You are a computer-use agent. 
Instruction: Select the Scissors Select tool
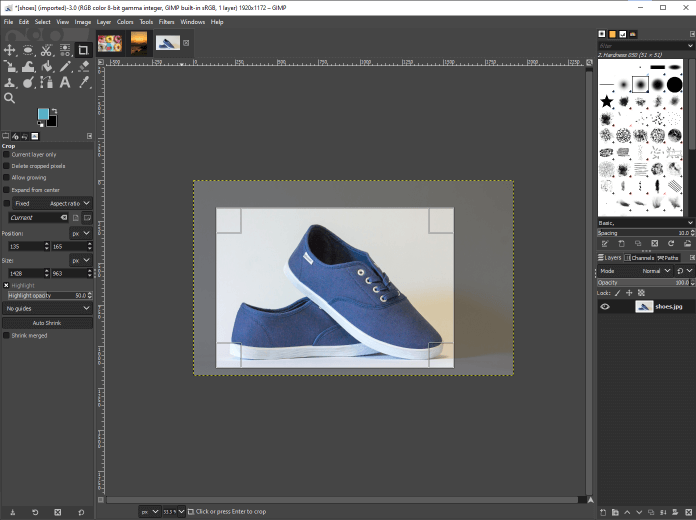pos(46,50)
